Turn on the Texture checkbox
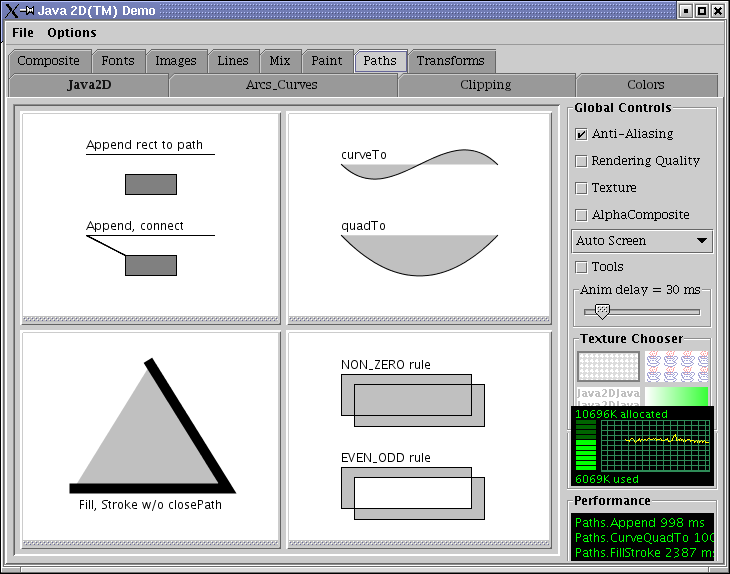The image size is (730, 574). tap(582, 188)
